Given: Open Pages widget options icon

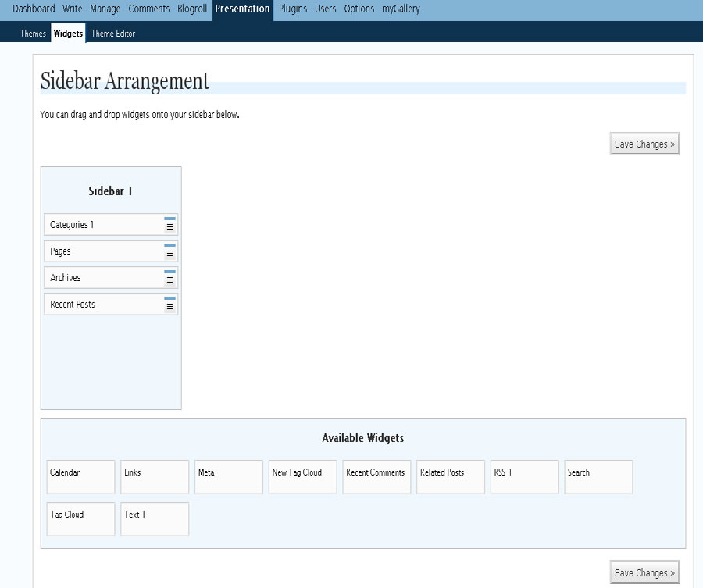Looking at the screenshot, I should click(x=170, y=251).
